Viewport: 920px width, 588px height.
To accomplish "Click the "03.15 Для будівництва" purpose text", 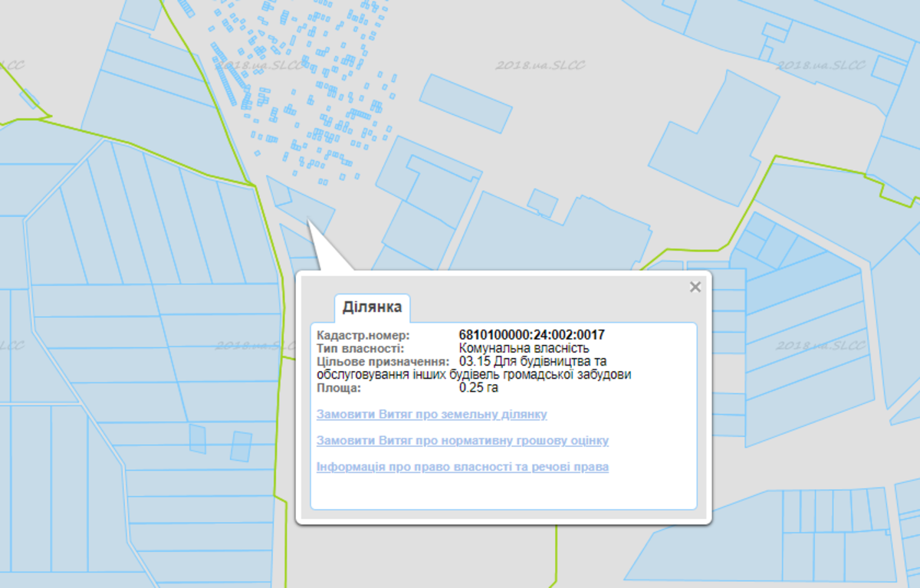I will 532,362.
